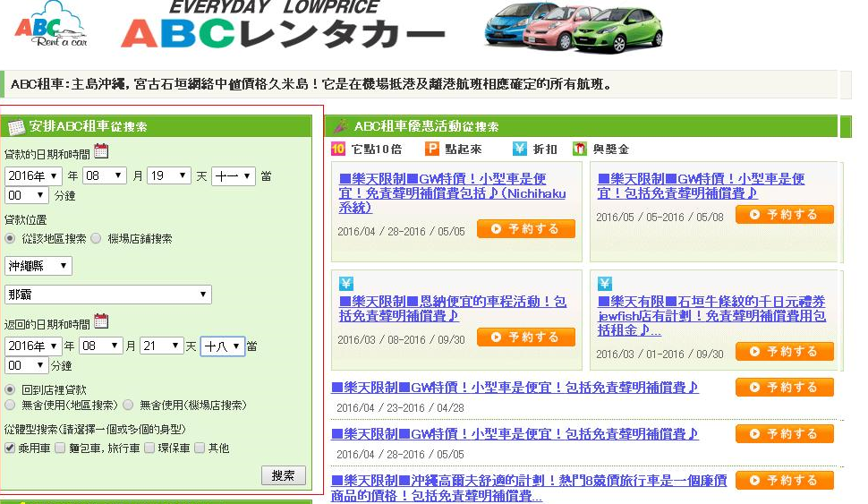The width and height of the screenshot is (868, 504).
Task: Open the 05/05-05/08 GW small car campaign link
Action: (x=701, y=186)
